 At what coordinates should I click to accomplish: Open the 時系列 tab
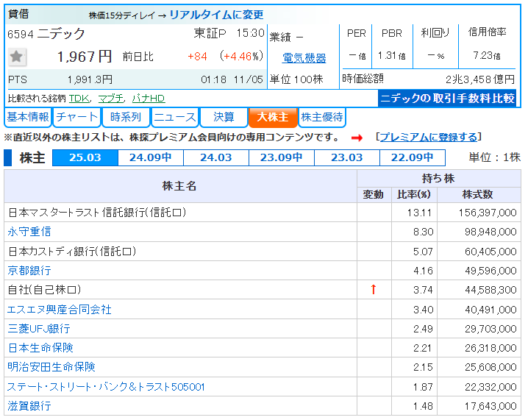tap(125, 117)
